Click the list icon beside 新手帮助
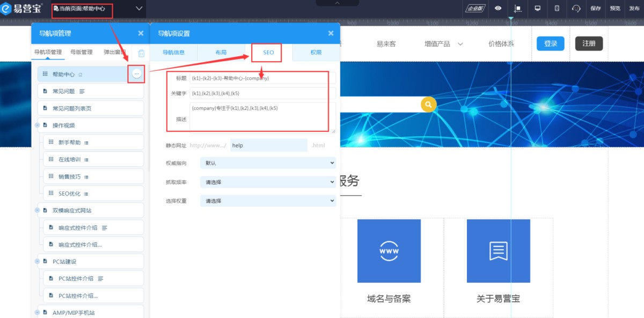This screenshot has height=318, width=644. [x=86, y=143]
